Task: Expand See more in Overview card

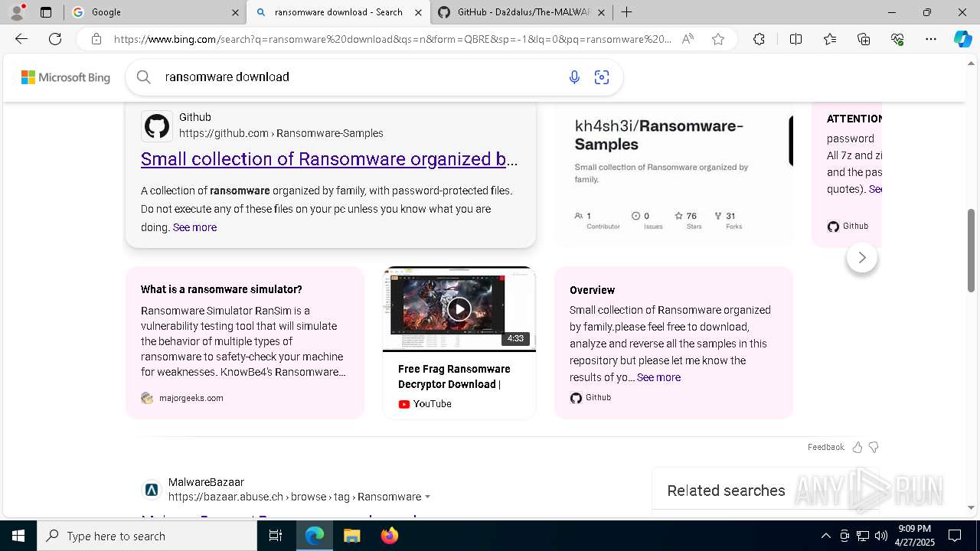Action: click(x=658, y=377)
